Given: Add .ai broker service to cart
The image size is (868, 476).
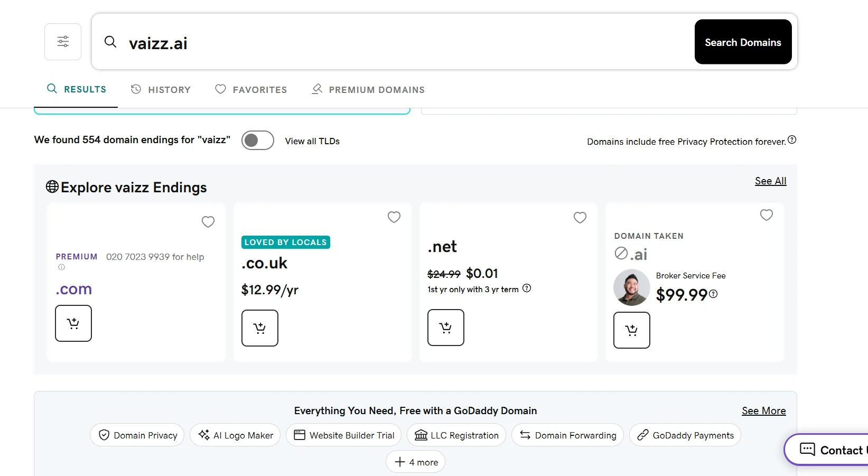Looking at the screenshot, I should tap(632, 330).
